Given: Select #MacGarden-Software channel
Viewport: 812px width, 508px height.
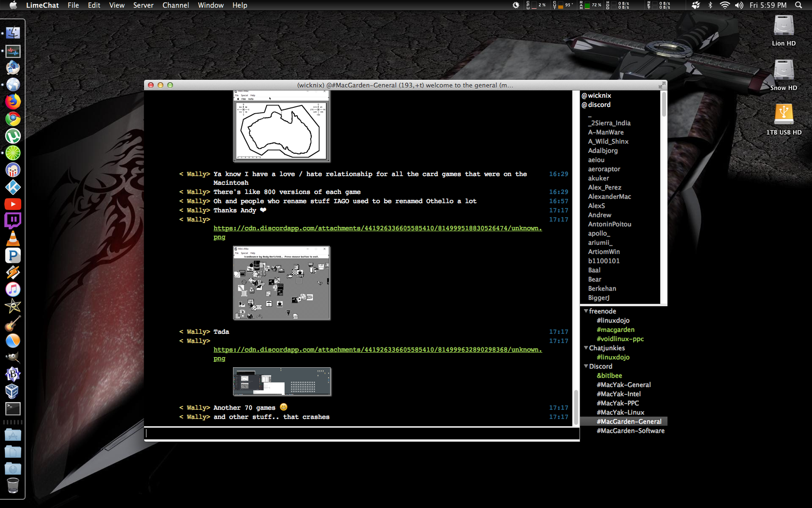Looking at the screenshot, I should tap(630, 431).
